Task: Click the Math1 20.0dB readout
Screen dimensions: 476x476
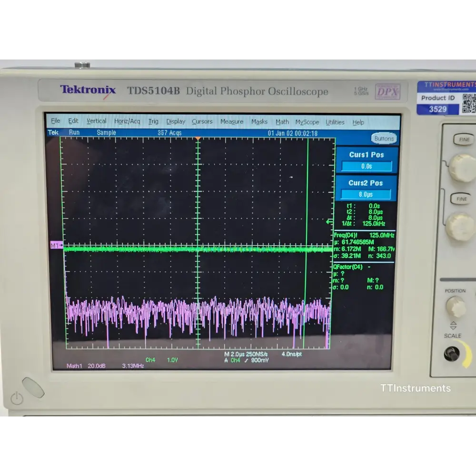Action: 86,366
